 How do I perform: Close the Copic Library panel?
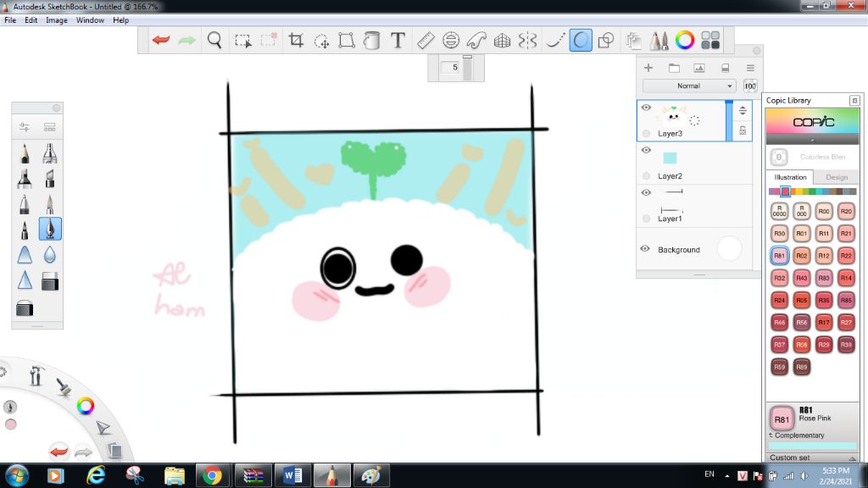(854, 100)
